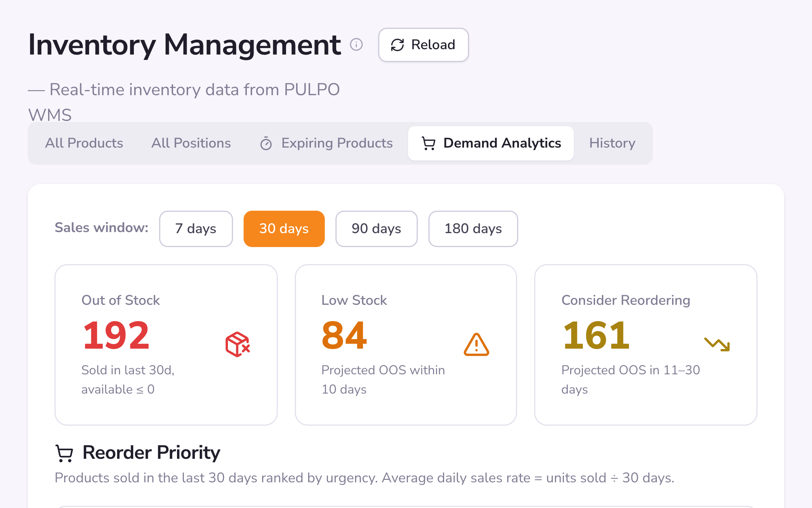This screenshot has height=508, width=812.
Task: Click the info icon beside Inventory Management
Action: click(356, 45)
